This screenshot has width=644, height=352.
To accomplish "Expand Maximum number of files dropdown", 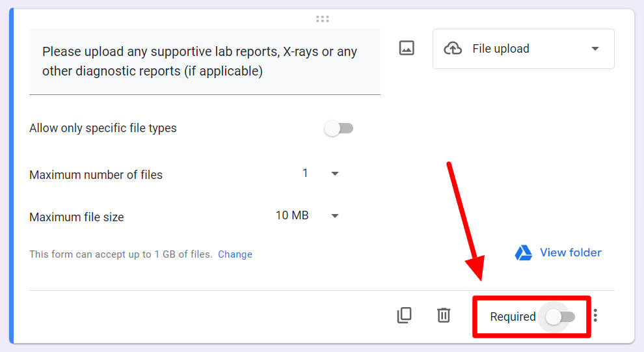I will coord(320,174).
